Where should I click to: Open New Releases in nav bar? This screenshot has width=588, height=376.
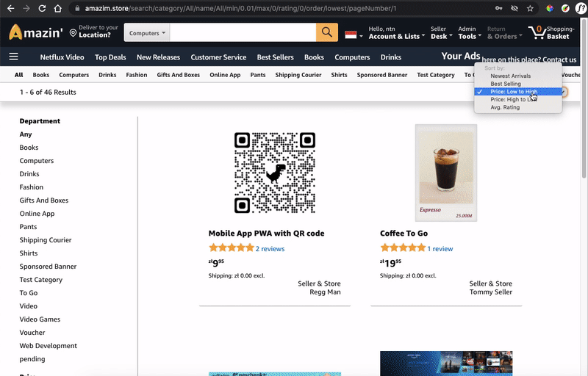(158, 57)
